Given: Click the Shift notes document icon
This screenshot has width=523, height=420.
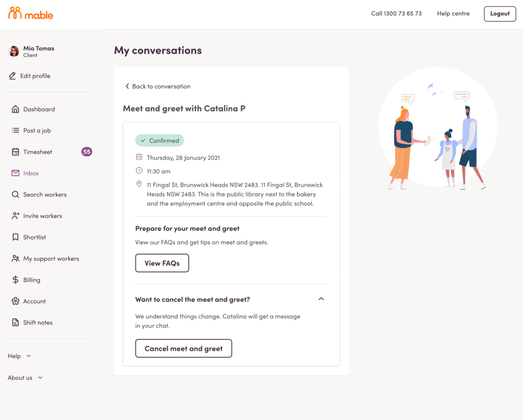Looking at the screenshot, I should pos(15,323).
